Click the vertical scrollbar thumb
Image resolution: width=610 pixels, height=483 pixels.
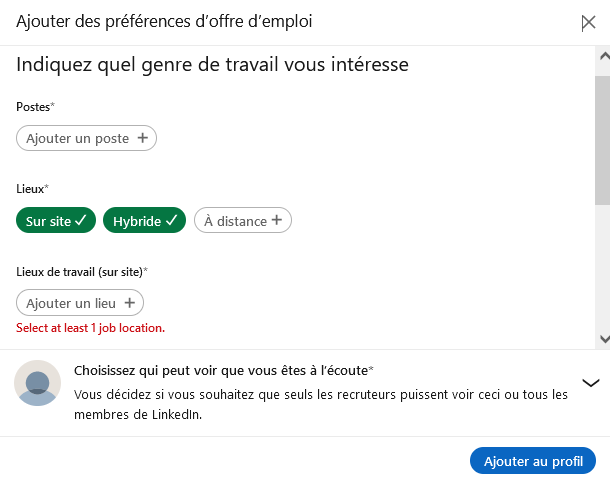click(x=602, y=138)
